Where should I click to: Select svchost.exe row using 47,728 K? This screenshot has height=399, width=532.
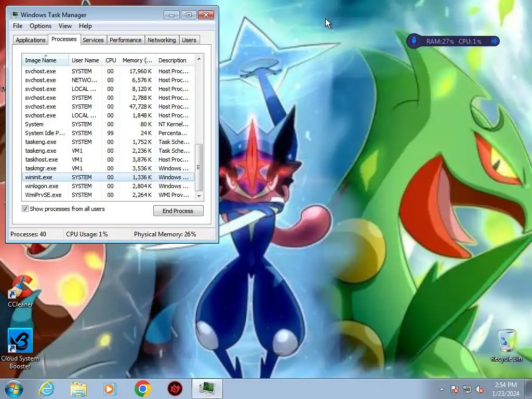[108, 107]
